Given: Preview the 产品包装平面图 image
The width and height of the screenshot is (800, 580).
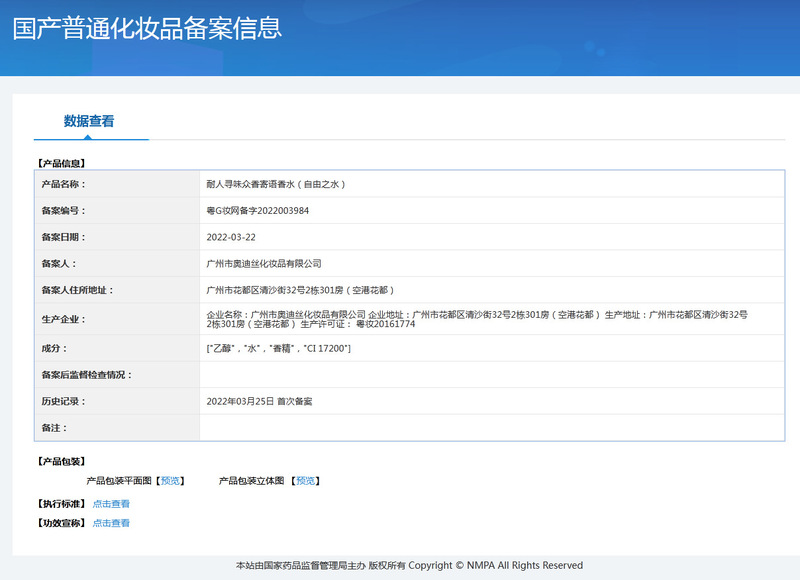Looking at the screenshot, I should (170, 481).
